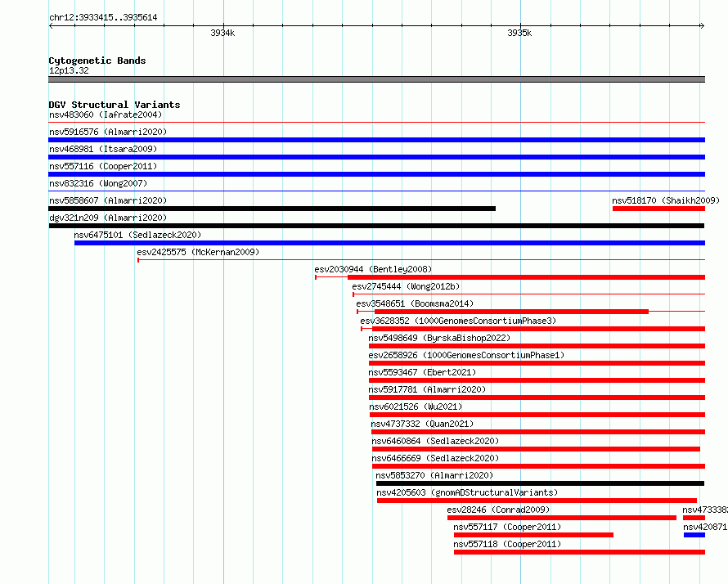
Task: Click the nsv518170 red bar
Action: 658,209
